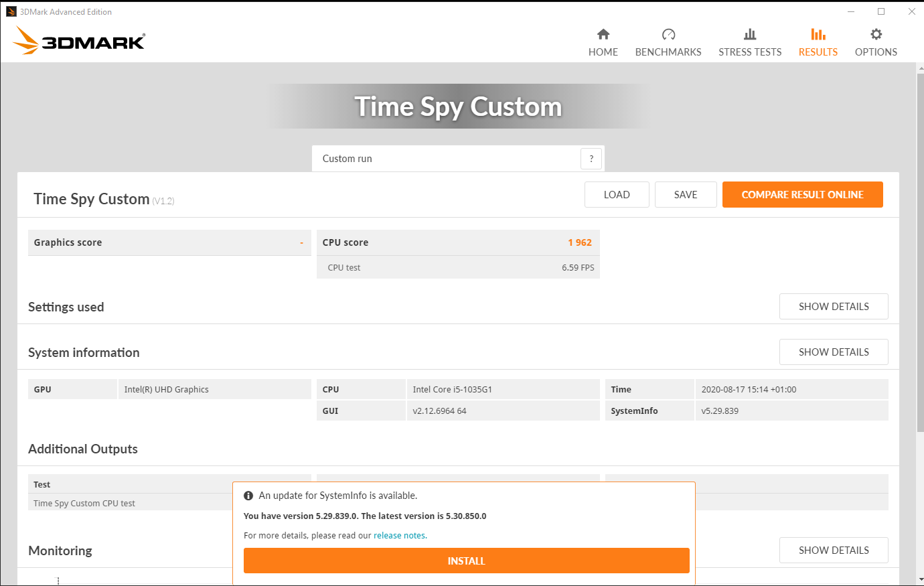Click COMPARE RESULT ONLINE button

point(803,194)
